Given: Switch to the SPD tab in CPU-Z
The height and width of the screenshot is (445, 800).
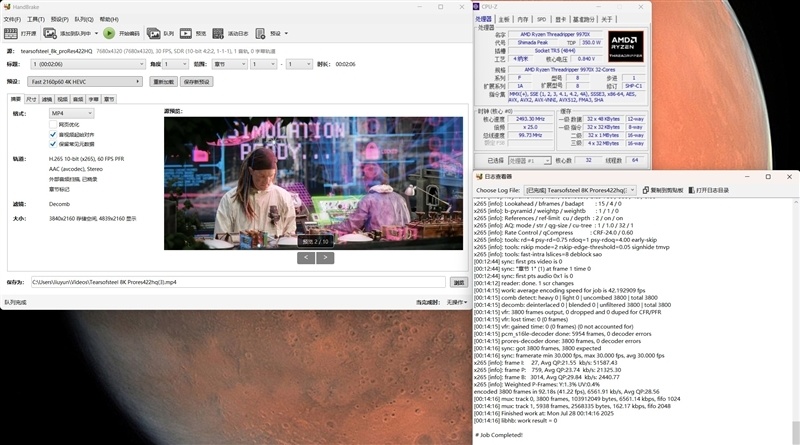Looking at the screenshot, I should tap(541, 18).
